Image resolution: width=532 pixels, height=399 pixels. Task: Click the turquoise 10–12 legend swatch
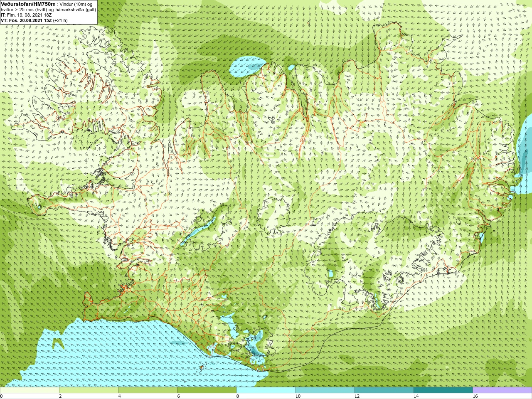coord(325,390)
